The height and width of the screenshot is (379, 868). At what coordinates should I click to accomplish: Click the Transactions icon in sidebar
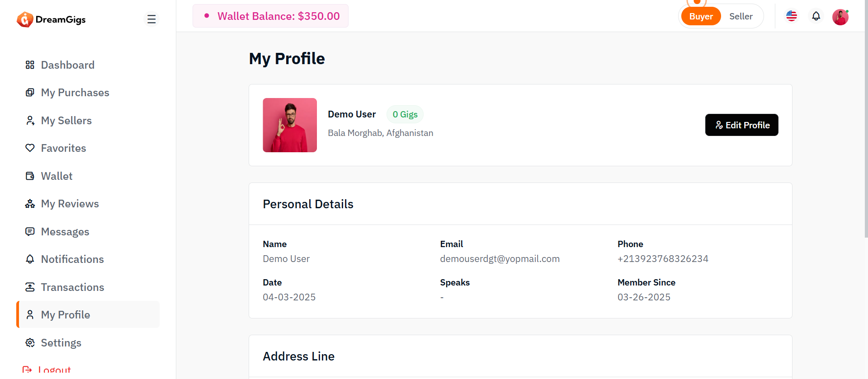coord(30,287)
